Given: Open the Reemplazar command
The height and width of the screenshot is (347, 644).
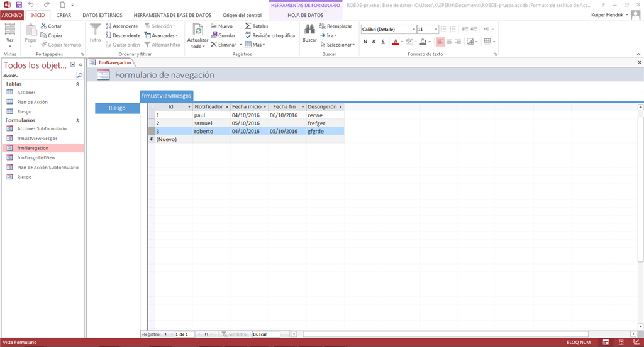Looking at the screenshot, I should click(336, 26).
